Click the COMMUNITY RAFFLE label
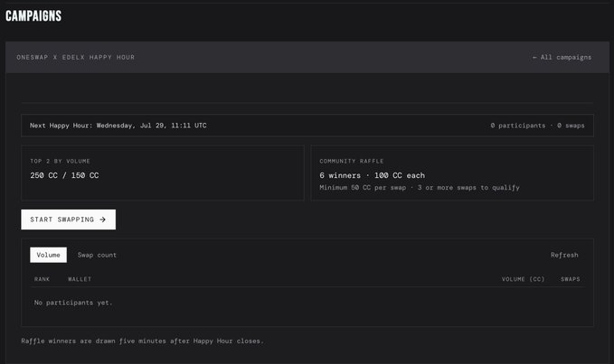The height and width of the screenshot is (364, 614). 351,161
